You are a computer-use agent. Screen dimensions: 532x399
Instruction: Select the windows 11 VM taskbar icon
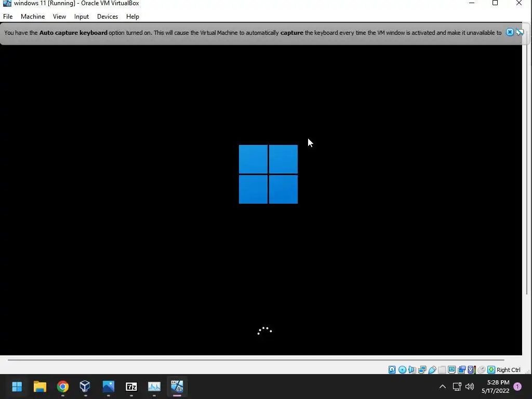click(177, 387)
